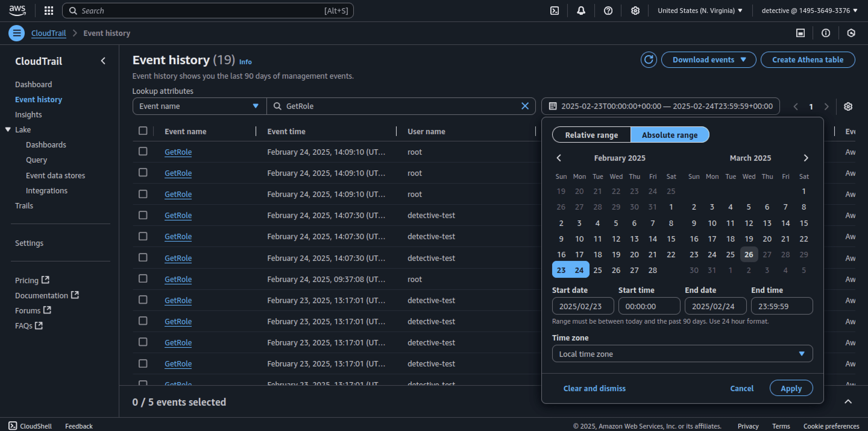The width and height of the screenshot is (868, 431).
Task: Select March 26 in the calendar
Action: click(749, 254)
